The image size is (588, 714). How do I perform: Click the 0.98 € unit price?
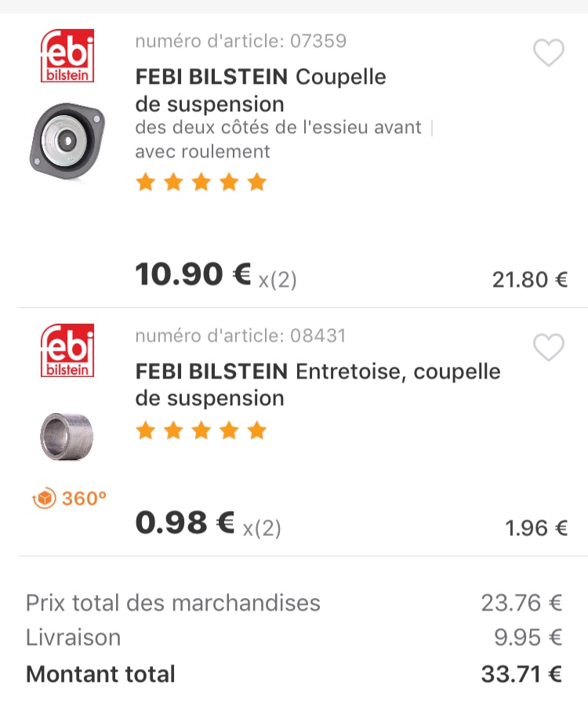tap(185, 523)
